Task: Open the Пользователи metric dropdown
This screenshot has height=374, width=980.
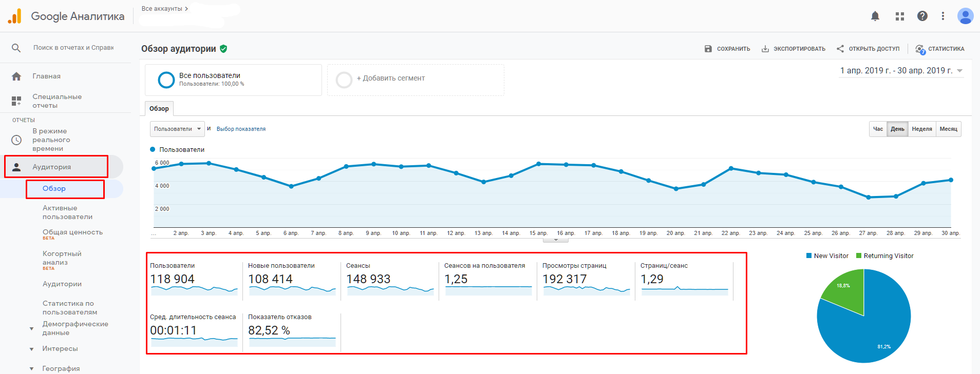Action: point(177,129)
